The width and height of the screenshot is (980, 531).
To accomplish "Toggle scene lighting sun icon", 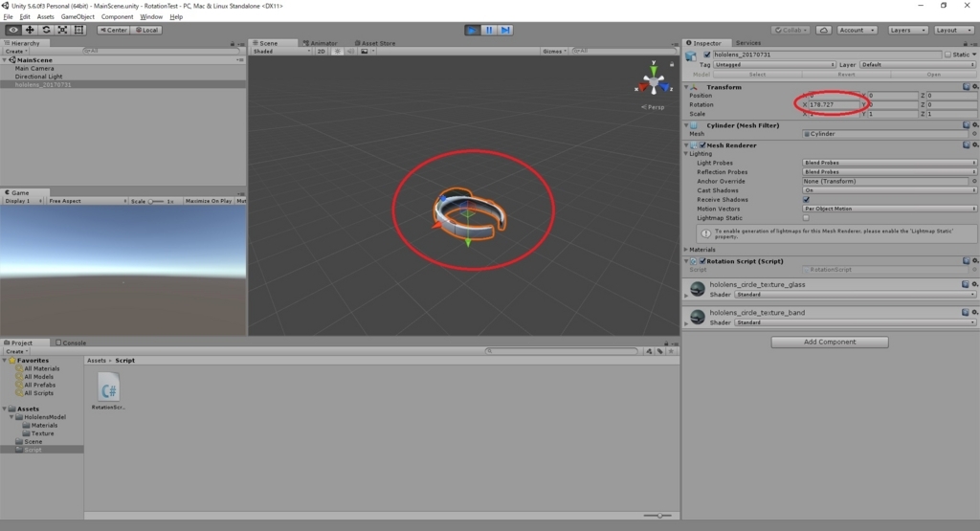I will click(x=338, y=52).
